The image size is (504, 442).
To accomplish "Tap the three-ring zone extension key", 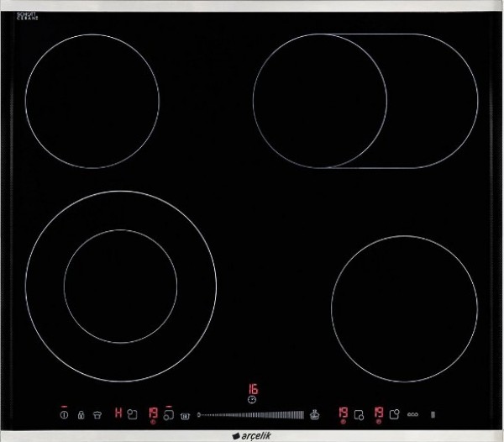I will (412, 414).
